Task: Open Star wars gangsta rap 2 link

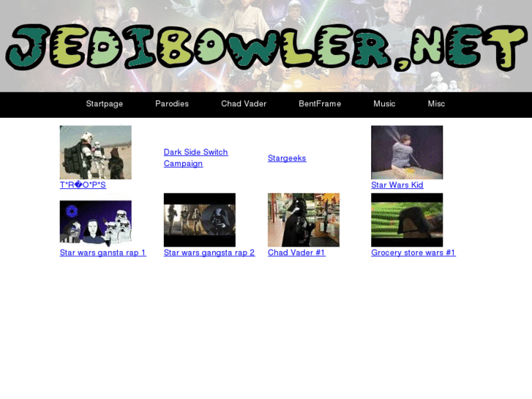Action: pyautogui.click(x=209, y=253)
